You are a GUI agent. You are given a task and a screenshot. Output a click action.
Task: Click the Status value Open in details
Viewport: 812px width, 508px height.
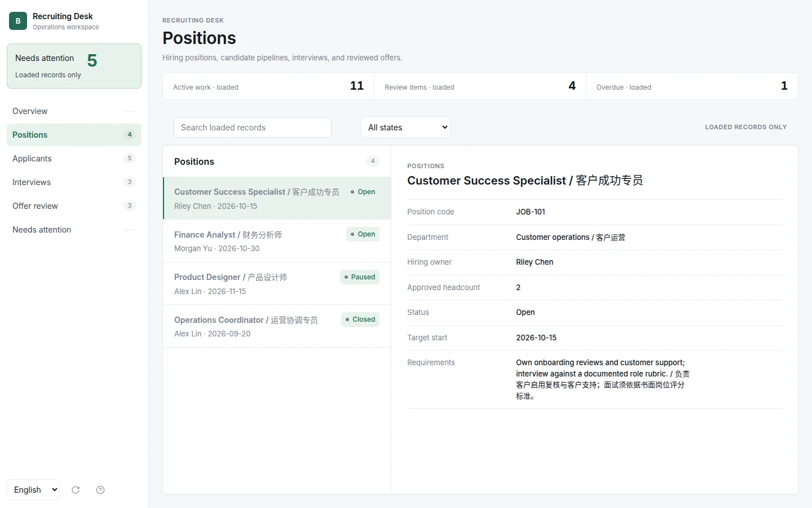pyautogui.click(x=526, y=312)
